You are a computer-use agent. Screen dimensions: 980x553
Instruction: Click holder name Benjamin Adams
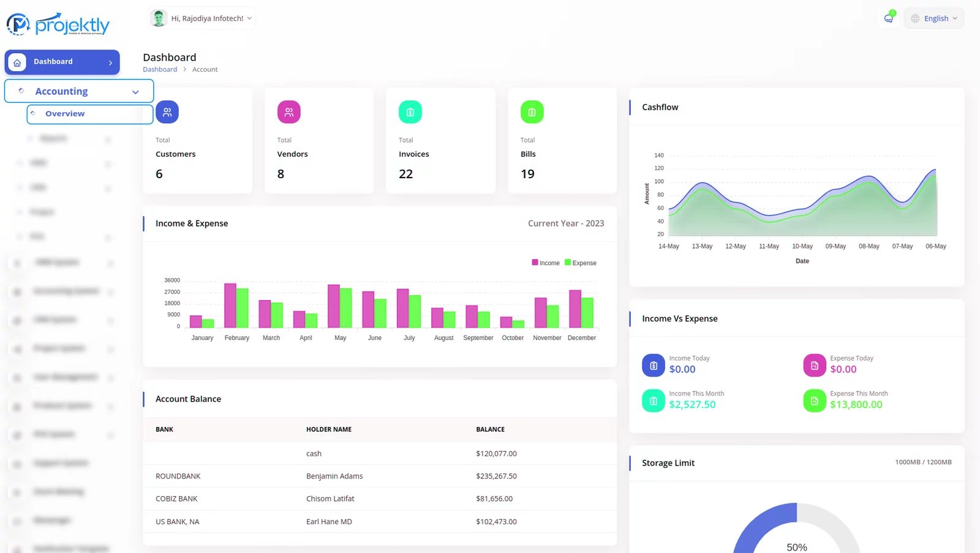click(x=334, y=476)
